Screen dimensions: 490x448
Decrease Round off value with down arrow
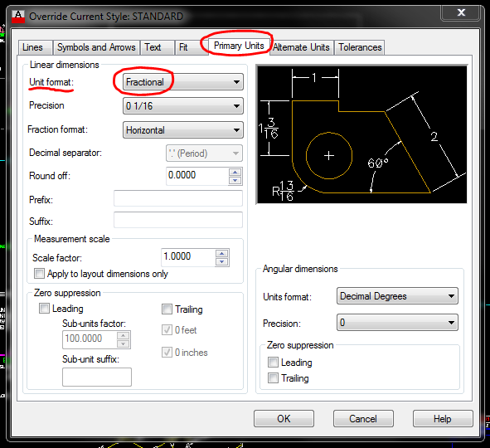pyautogui.click(x=235, y=180)
